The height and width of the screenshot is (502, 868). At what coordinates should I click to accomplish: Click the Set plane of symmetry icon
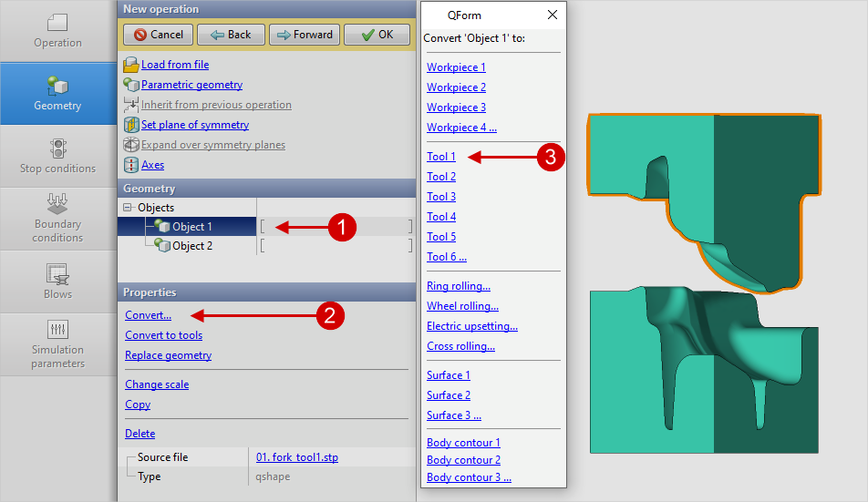[130, 125]
